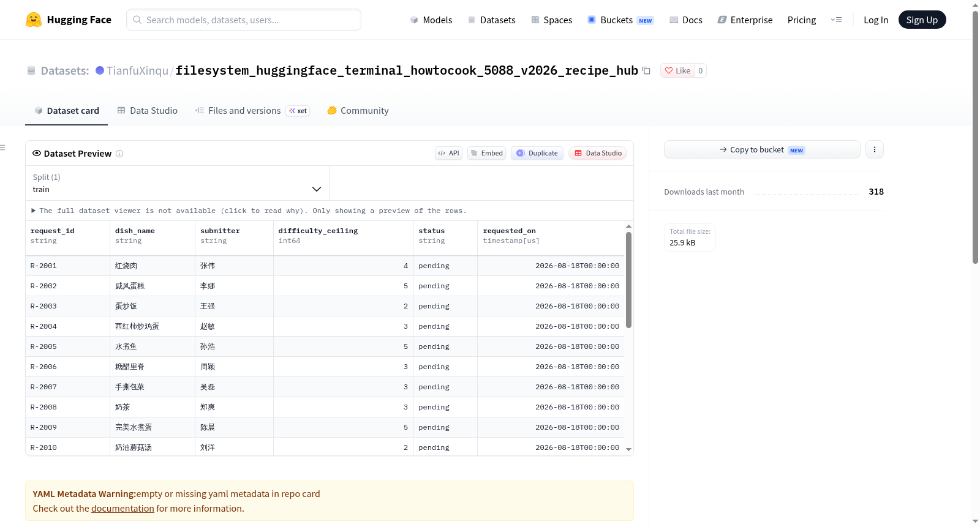Open the Split train dropdown
Screen dimensions: 980x527
pyautogui.click(x=177, y=183)
